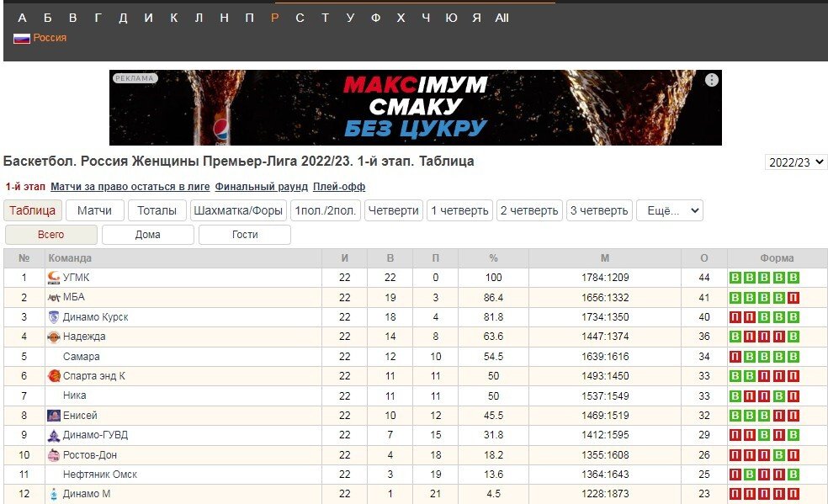Click the UGMK team logo icon
This screenshot has width=828, height=504.
click(x=54, y=278)
